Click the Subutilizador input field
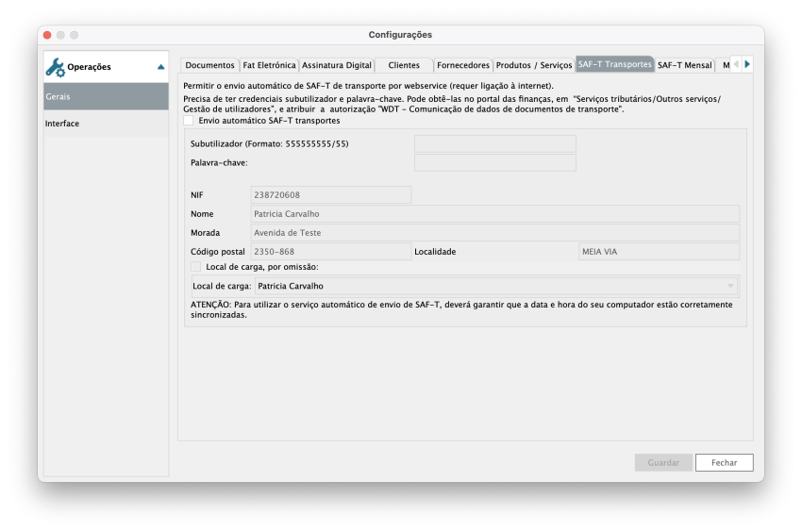The image size is (802, 532). tap(494, 143)
